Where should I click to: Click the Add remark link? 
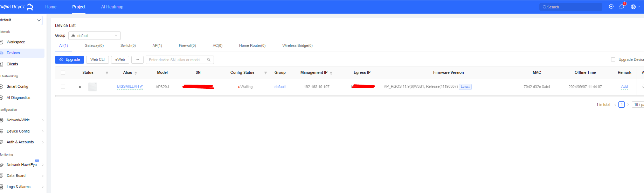click(624, 87)
